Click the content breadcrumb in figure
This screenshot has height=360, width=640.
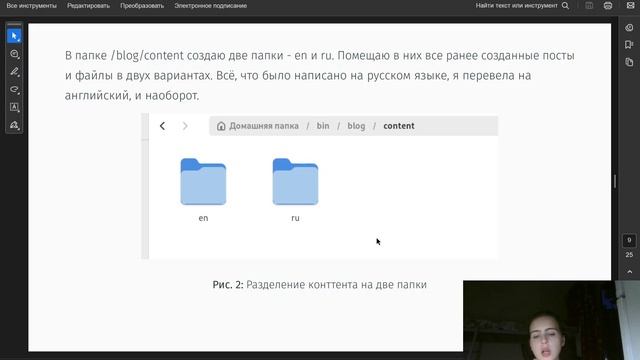(x=399, y=126)
